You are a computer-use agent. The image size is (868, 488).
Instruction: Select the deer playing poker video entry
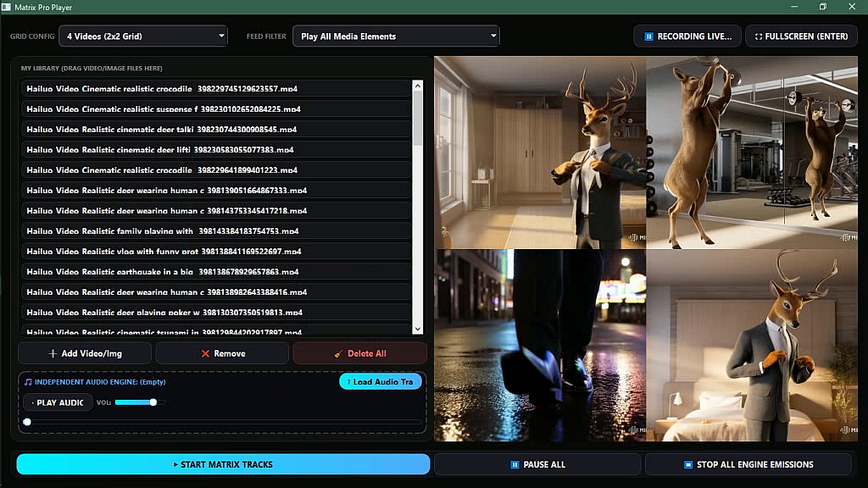pyautogui.click(x=216, y=313)
